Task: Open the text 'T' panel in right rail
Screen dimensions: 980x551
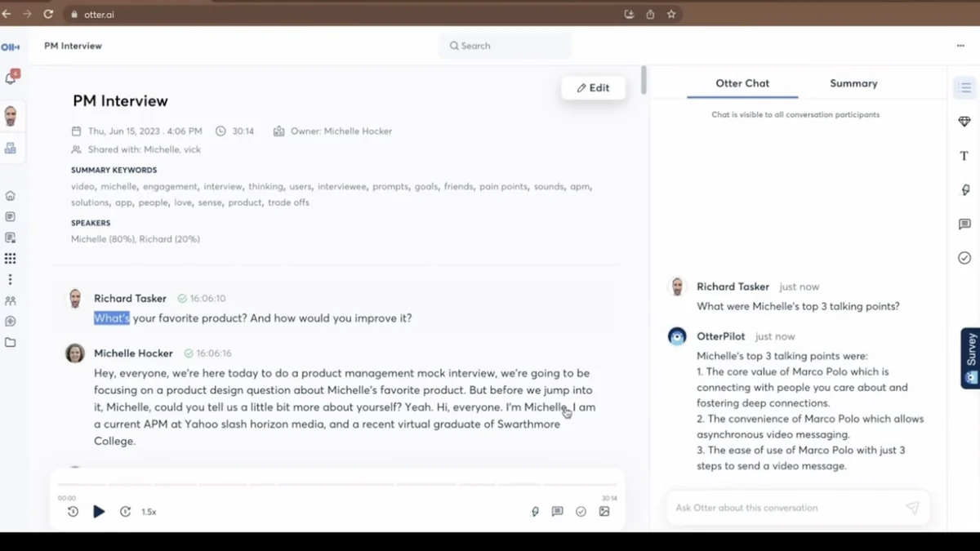Action: click(964, 156)
